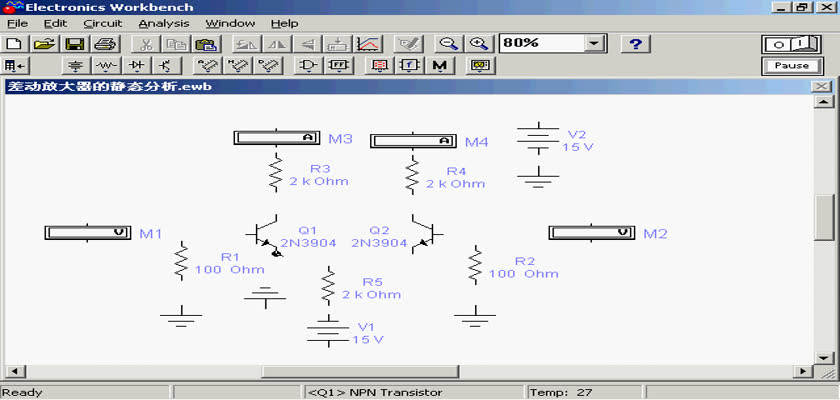Click the Rotate component icon
The height and width of the screenshot is (400, 840).
246,44
